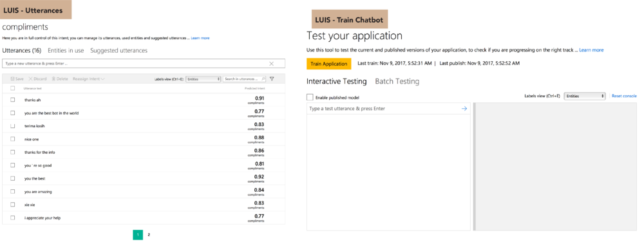Open Learn more link under Test your application
The height and width of the screenshot is (242, 644).
[591, 50]
